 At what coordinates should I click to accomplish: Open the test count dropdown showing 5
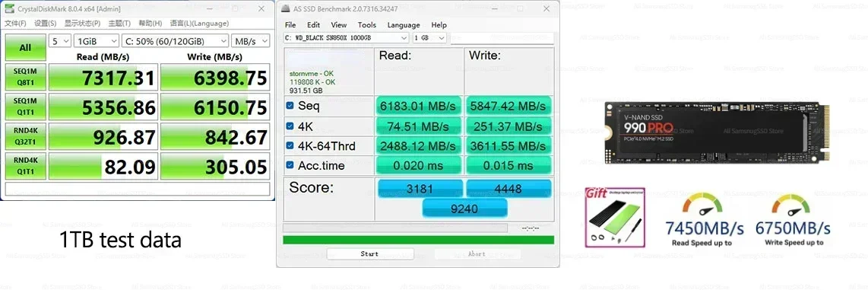pos(60,41)
